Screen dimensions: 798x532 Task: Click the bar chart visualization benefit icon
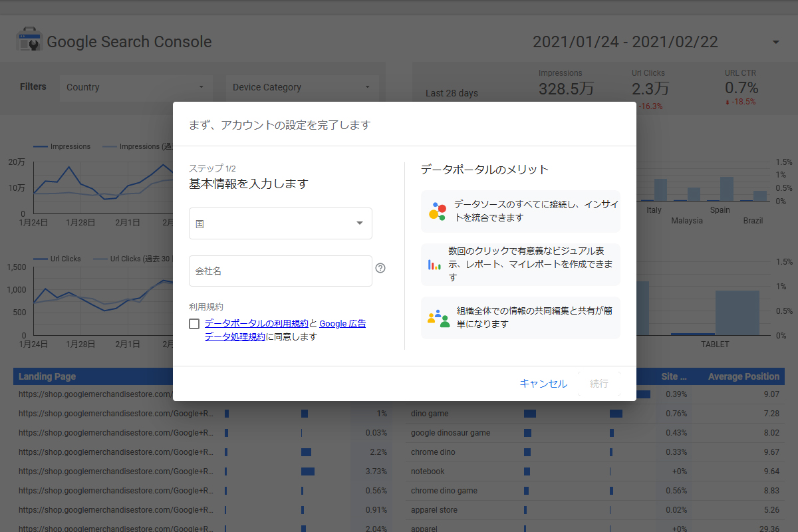434,265
